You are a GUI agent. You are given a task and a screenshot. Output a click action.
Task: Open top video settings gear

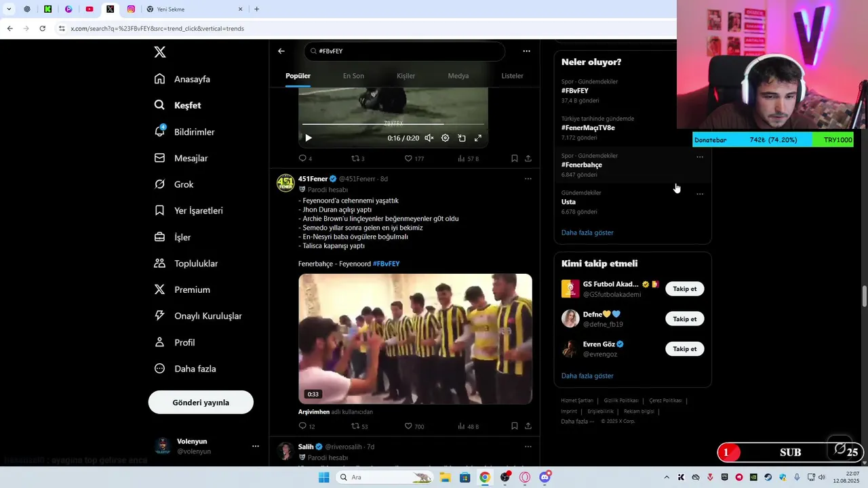pos(446,138)
